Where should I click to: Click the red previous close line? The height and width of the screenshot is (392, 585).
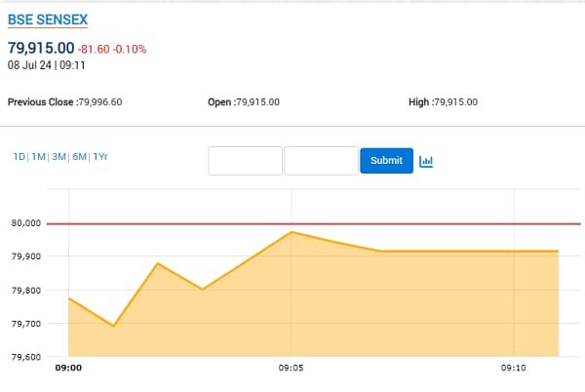(x=313, y=223)
